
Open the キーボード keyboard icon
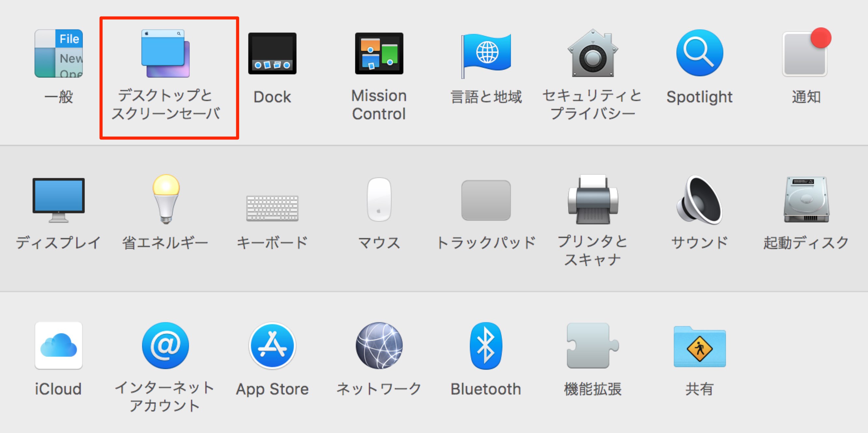[272, 208]
